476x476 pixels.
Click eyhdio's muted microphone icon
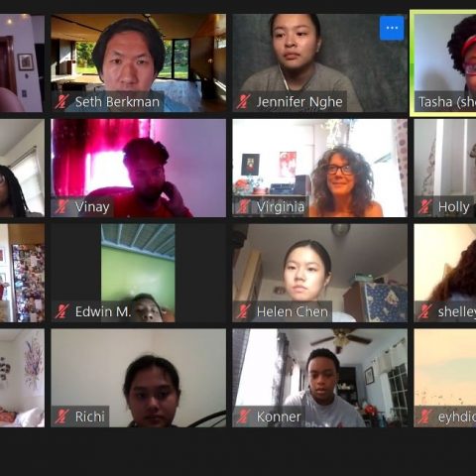425,416
